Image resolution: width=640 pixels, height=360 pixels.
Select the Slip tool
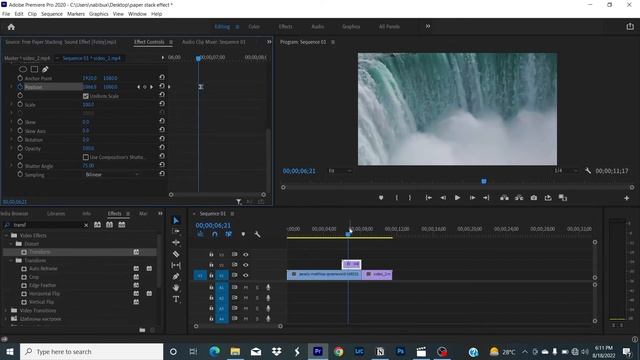(176, 265)
